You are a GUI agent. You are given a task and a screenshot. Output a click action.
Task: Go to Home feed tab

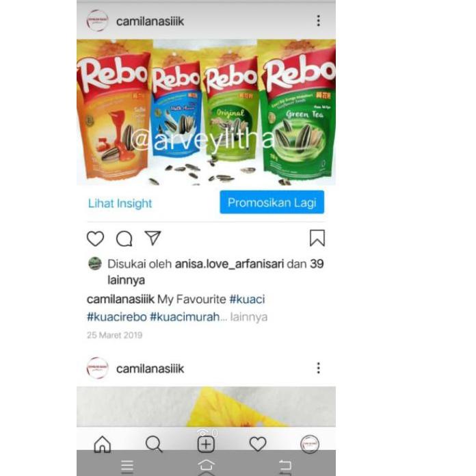[x=103, y=444]
